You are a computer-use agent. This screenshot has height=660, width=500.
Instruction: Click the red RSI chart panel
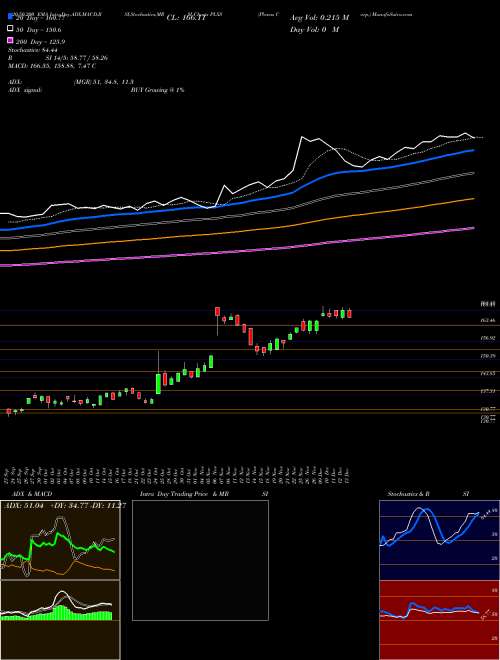(439, 620)
